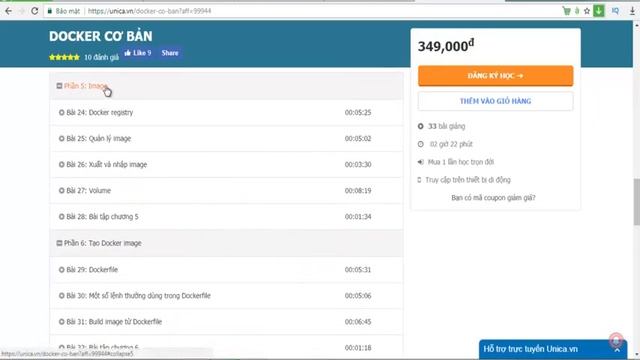Click the Truy cập trên thiết bị di động text
Screen dimensions: 640x360
point(468,180)
